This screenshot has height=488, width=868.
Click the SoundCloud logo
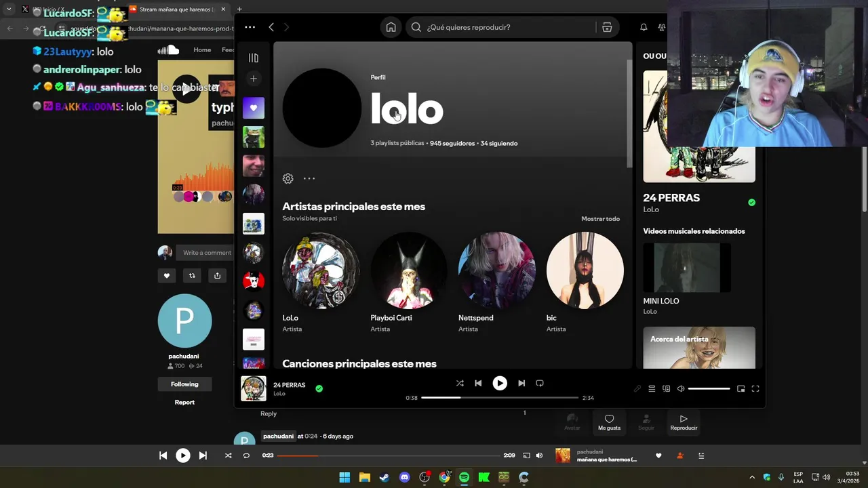168,49
